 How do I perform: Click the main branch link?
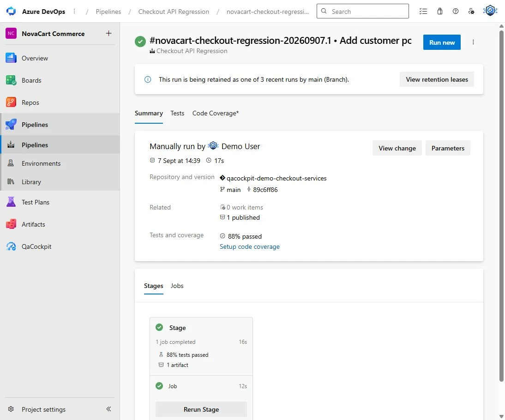tap(234, 190)
